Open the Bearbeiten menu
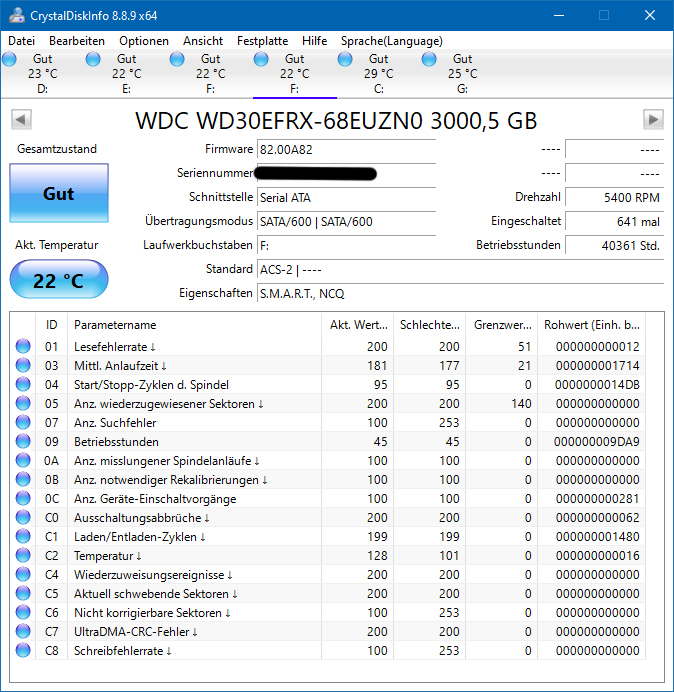This screenshot has height=692, width=674. coord(77,41)
